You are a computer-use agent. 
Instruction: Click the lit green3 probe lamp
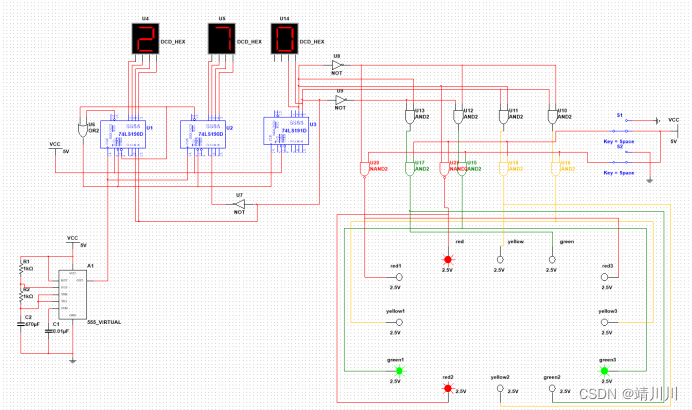[x=604, y=371]
